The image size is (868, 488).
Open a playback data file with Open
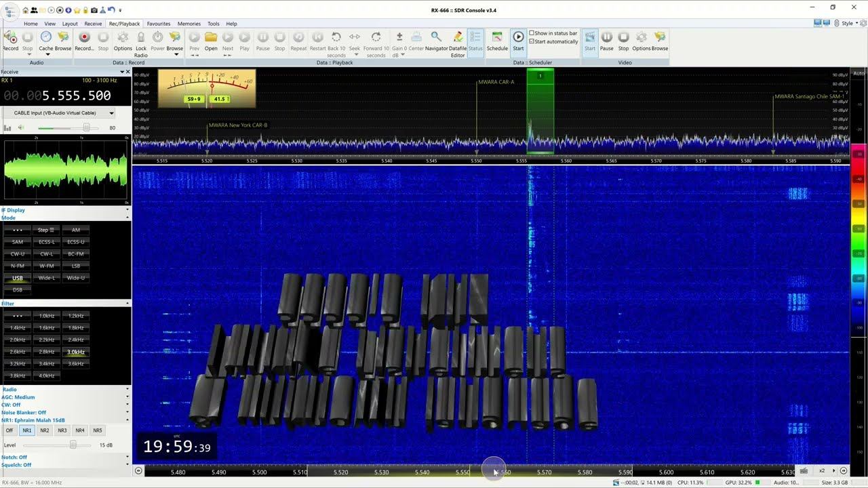(211, 41)
